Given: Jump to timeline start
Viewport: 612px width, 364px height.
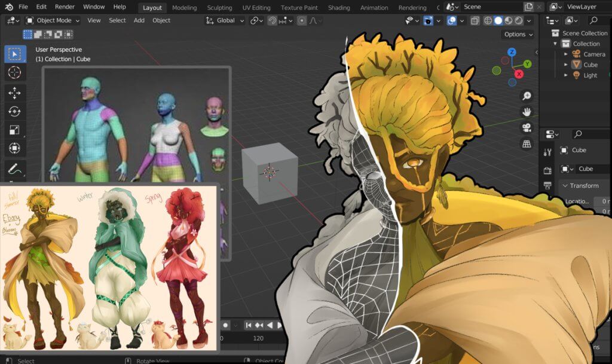Looking at the screenshot, I should click(x=248, y=325).
